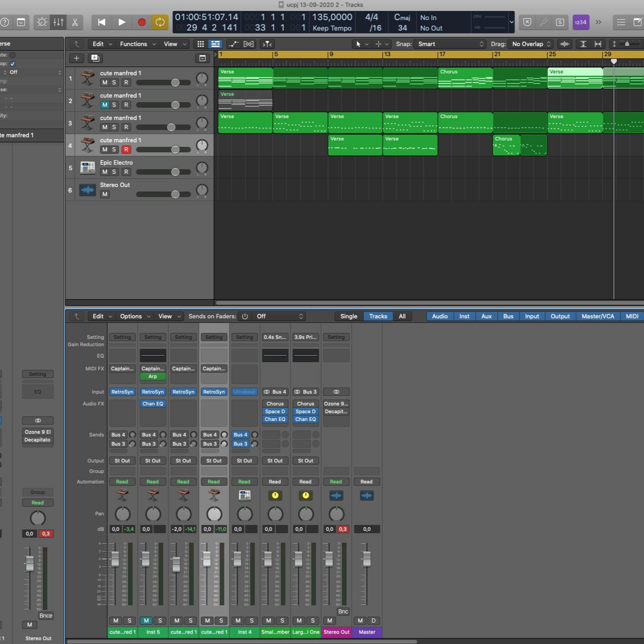Click the Record button in transport
The height and width of the screenshot is (644, 644).
[142, 22]
